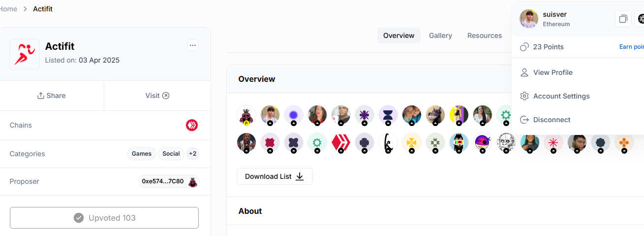The image size is (644, 236).
Task: Click the figure on yellow and purple avatar
Action: pos(459,115)
